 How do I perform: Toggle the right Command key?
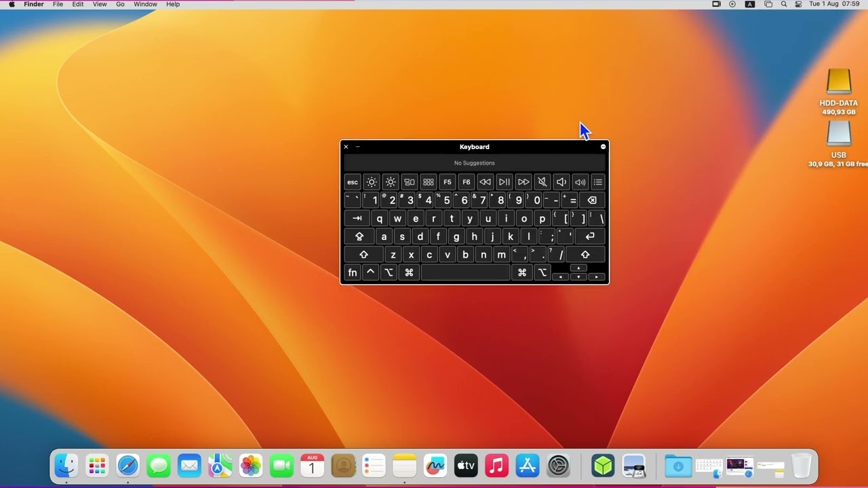[522, 272]
